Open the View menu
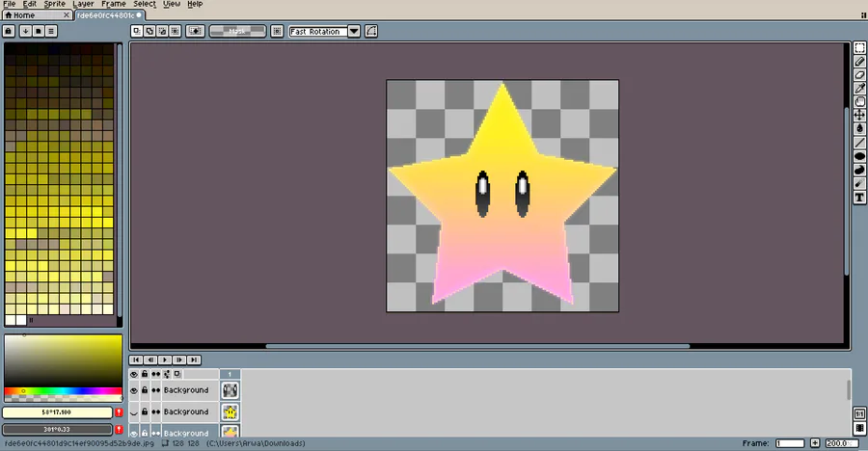 click(x=172, y=4)
